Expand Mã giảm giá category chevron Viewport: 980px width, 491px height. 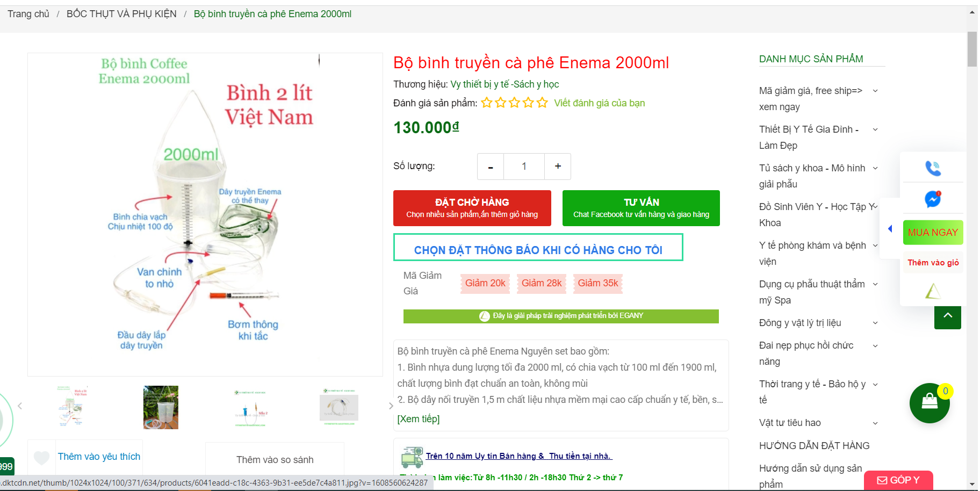click(875, 91)
